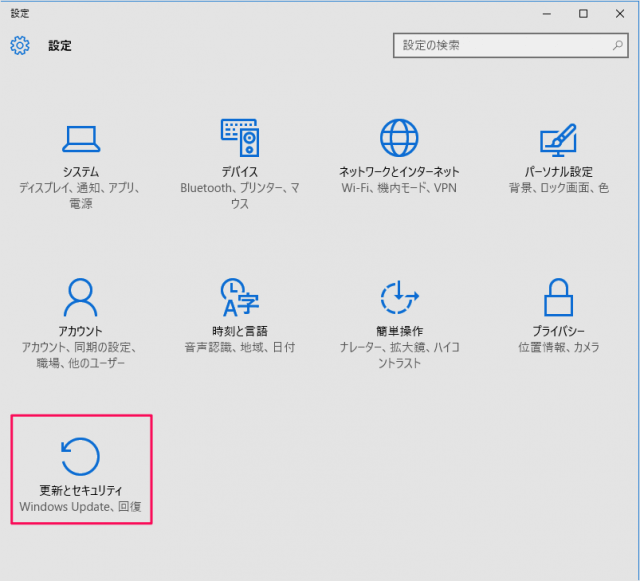Focus the 設定の検索 search field
This screenshot has width=640, height=581.
click(500, 46)
